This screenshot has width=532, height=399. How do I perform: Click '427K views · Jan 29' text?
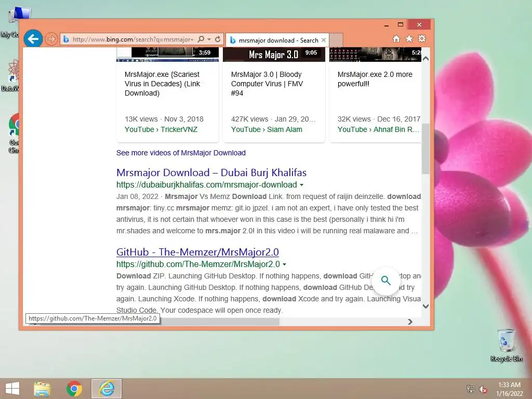(273, 119)
